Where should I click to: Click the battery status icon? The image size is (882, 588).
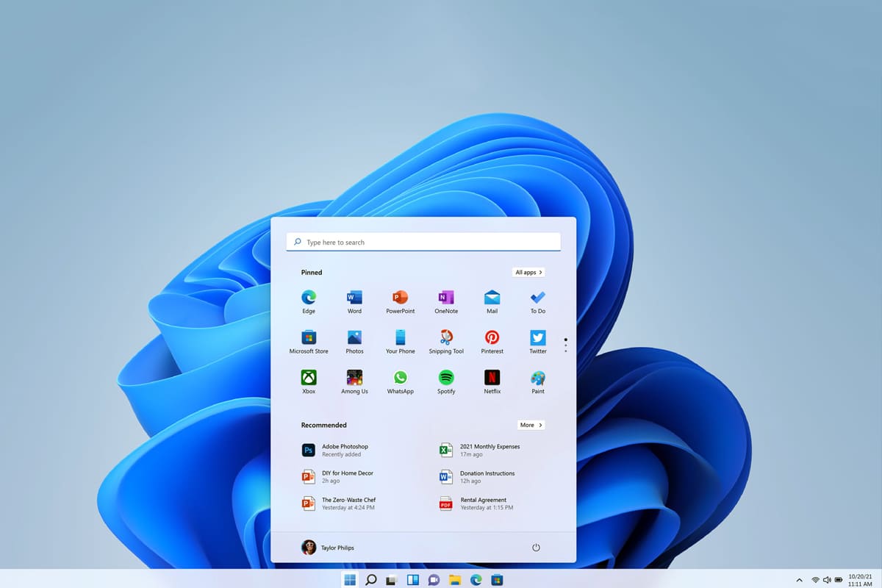838,580
